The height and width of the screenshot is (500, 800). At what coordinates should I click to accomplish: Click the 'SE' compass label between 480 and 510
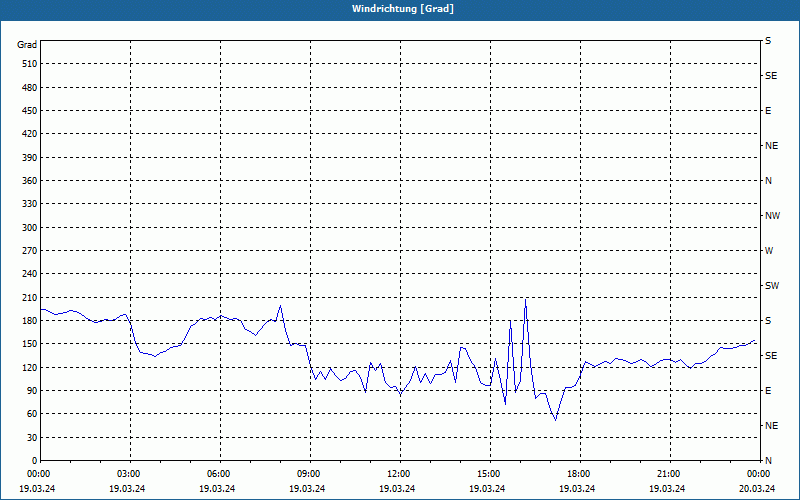coord(771,76)
